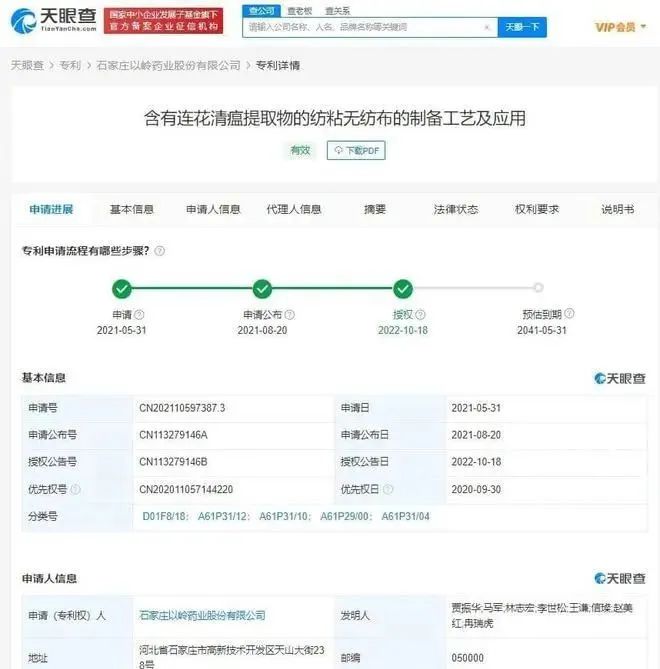Click classification code A61P29/00
Screen dimensions: 660x669
click(345, 516)
